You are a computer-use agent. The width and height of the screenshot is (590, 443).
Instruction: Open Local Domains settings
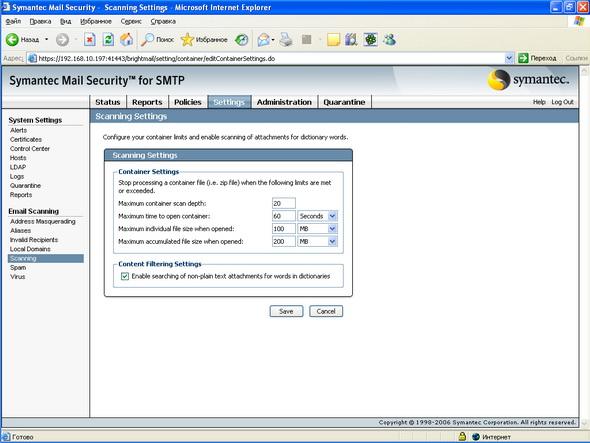30,249
